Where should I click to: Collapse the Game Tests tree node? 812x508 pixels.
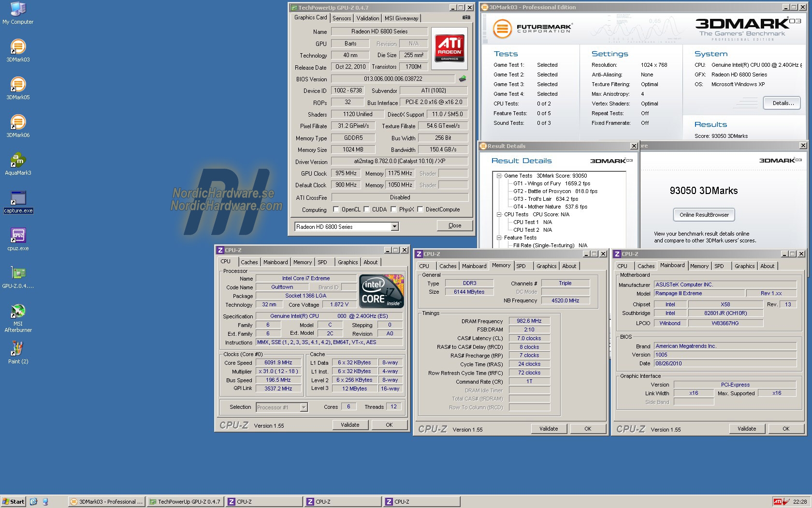[499, 176]
